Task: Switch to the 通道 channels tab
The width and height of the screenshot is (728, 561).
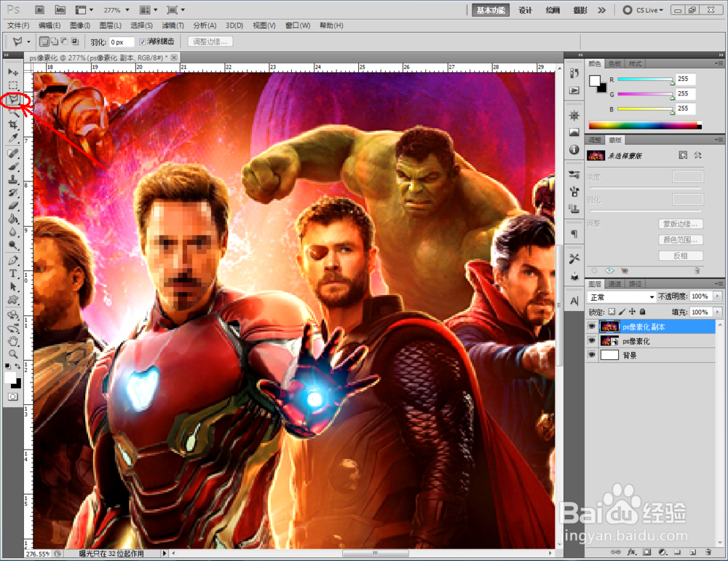Action: [614, 284]
